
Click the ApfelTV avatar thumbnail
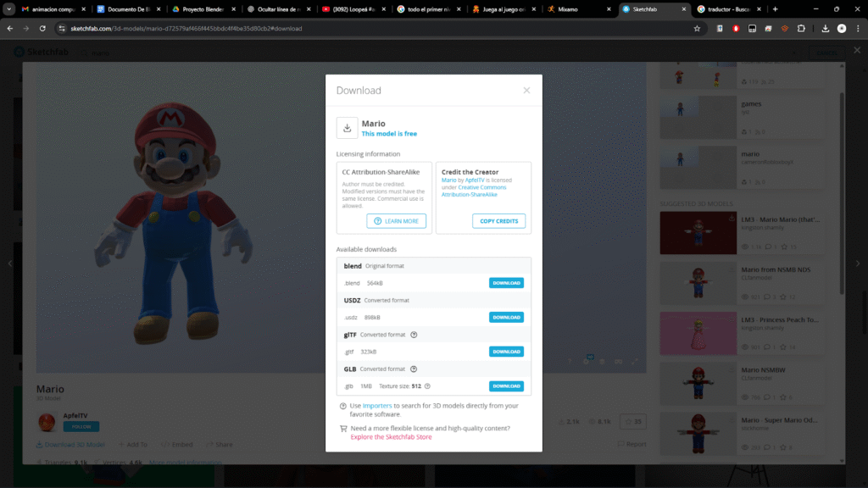pos(47,422)
